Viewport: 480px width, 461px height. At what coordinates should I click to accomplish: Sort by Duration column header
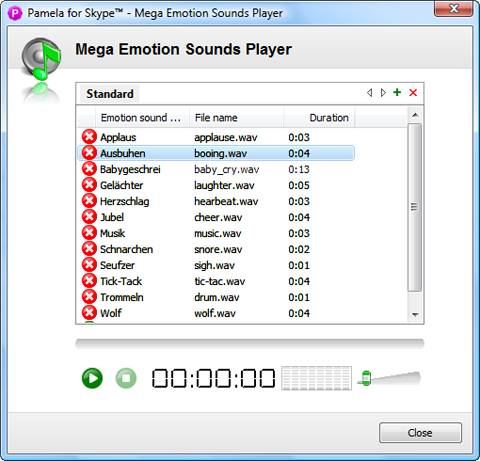319,118
